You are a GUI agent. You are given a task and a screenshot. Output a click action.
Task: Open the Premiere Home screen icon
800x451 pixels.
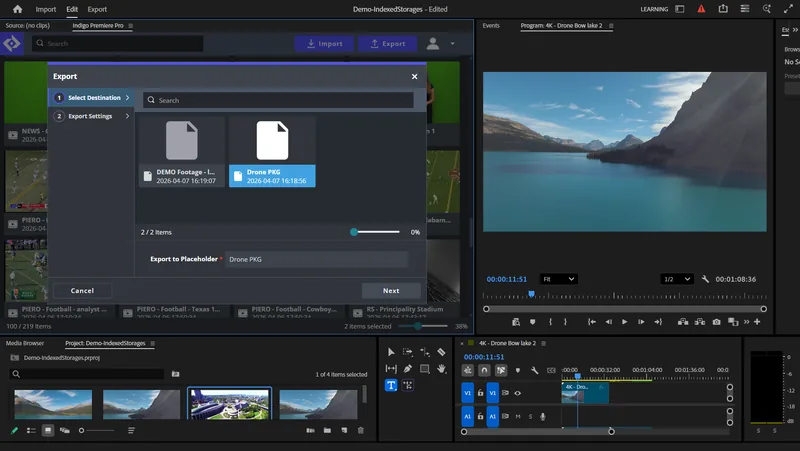pyautogui.click(x=17, y=9)
